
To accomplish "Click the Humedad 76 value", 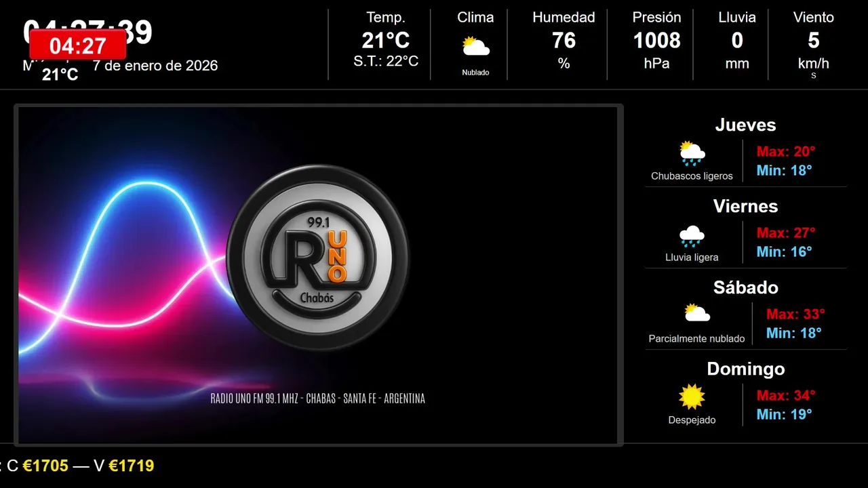I will [564, 41].
